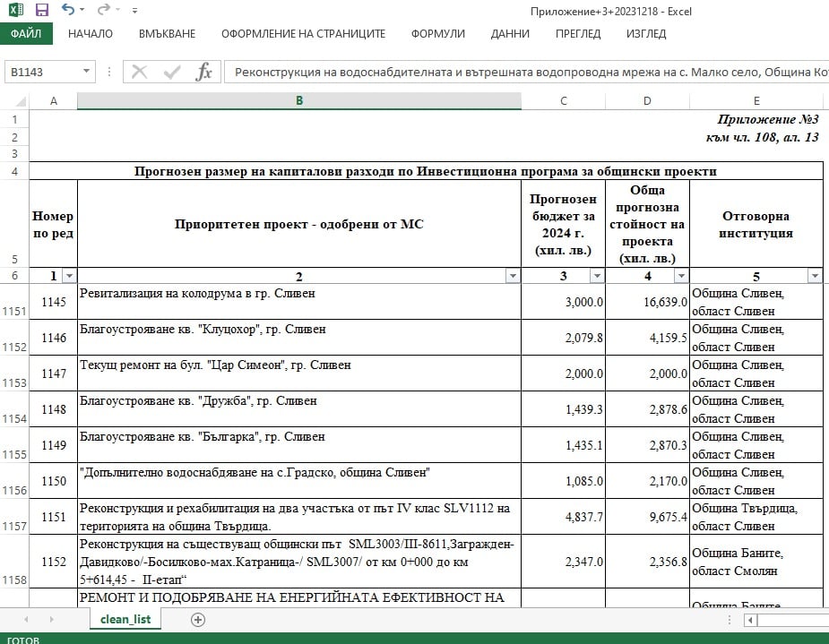Open the ВМЪКВАНЕ ribbon tab

pos(167,34)
